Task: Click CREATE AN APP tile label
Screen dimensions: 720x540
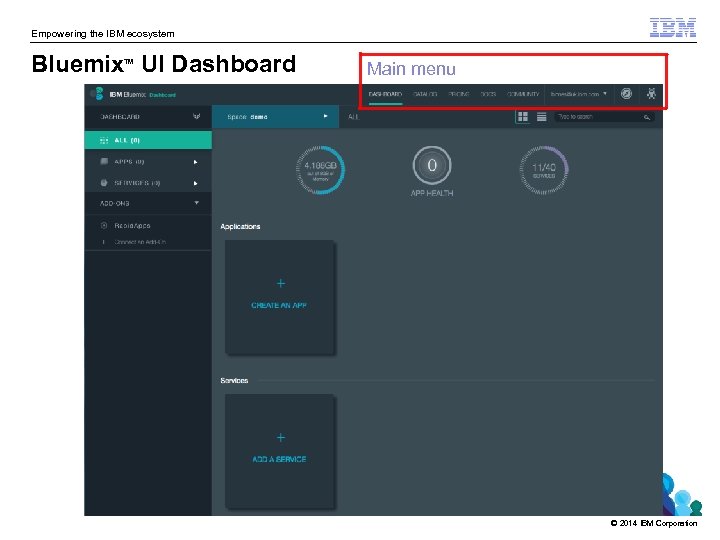Action: tap(279, 305)
